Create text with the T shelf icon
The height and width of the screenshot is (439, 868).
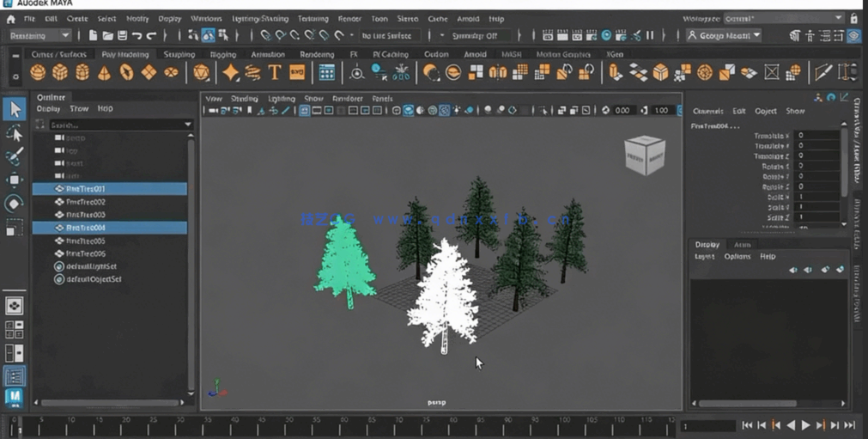click(x=275, y=73)
